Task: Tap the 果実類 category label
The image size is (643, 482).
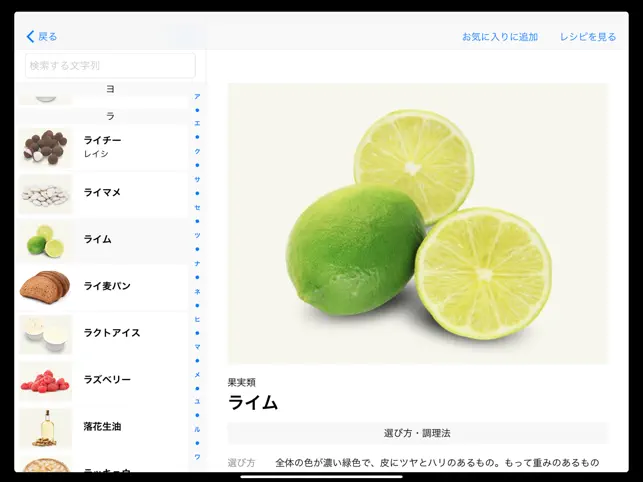Action: [x=242, y=382]
